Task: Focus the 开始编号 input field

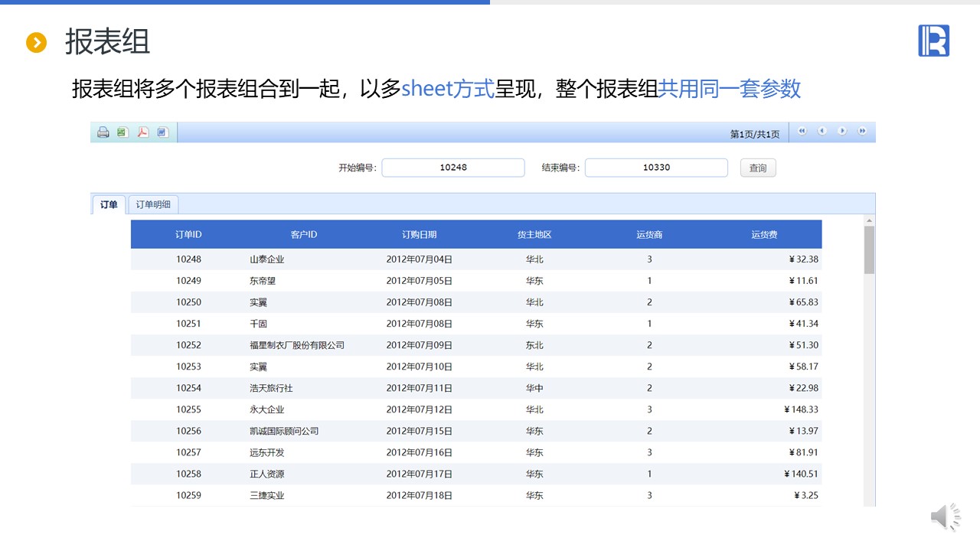Action: point(453,168)
